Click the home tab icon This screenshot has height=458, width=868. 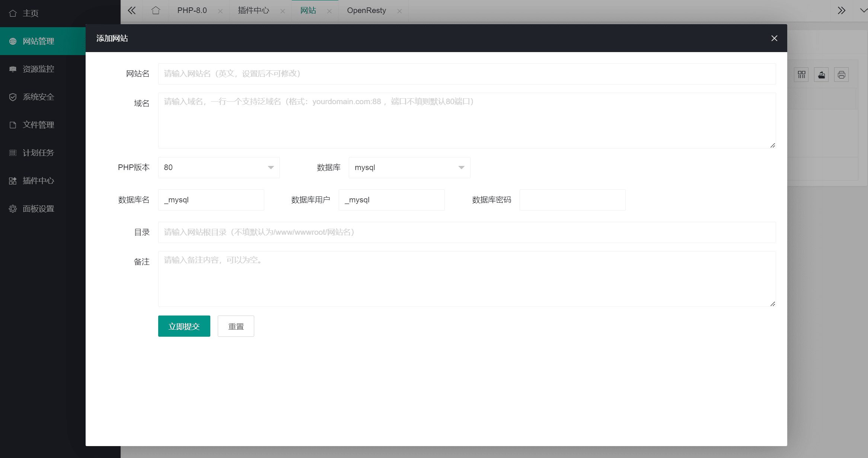tap(156, 10)
